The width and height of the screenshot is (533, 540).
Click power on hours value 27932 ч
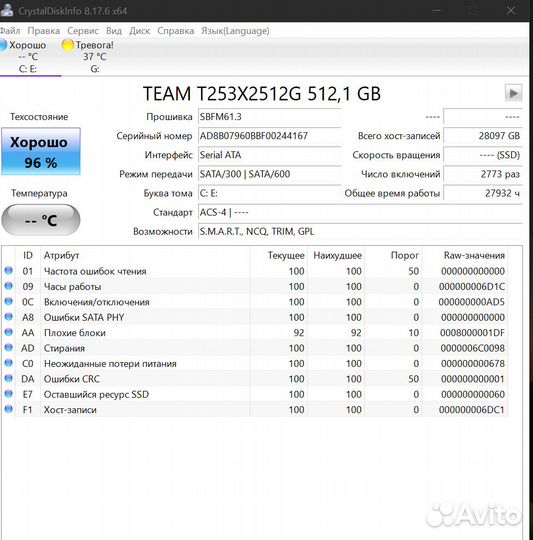coord(483,193)
